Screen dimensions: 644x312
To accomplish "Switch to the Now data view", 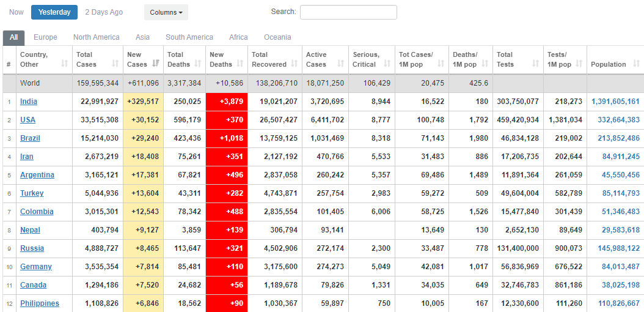I will (16, 12).
